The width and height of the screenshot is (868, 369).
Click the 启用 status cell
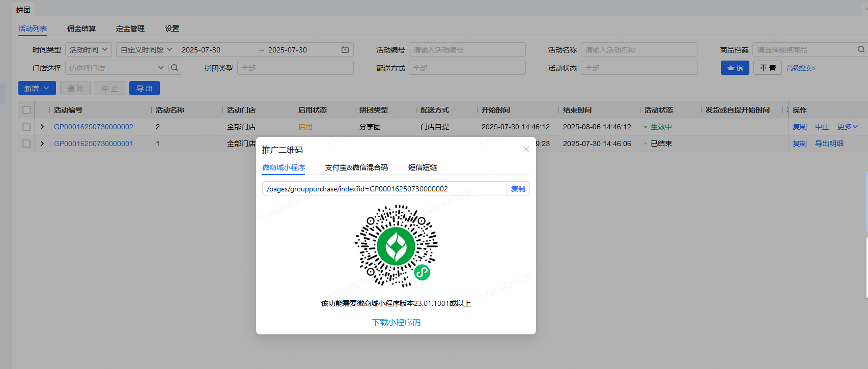[x=305, y=127]
